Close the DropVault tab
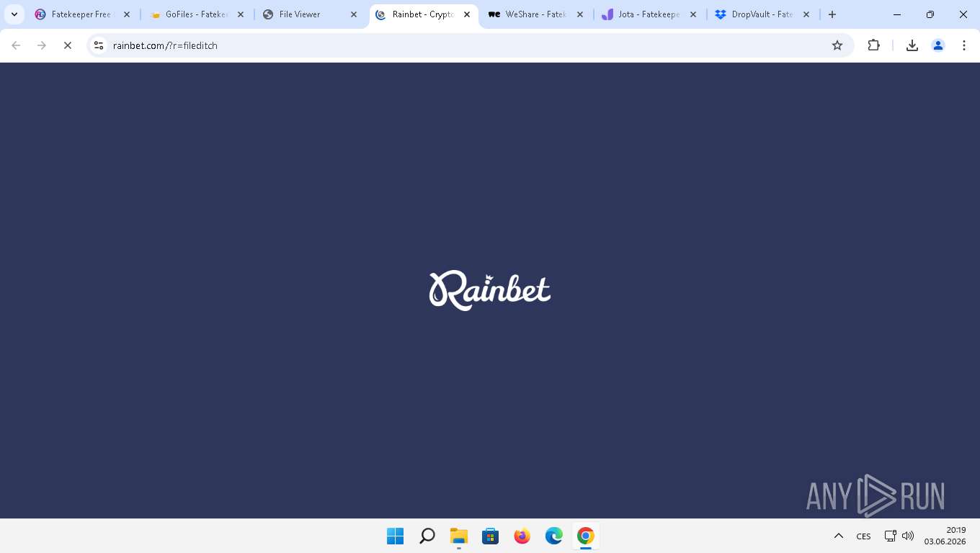 806,14
